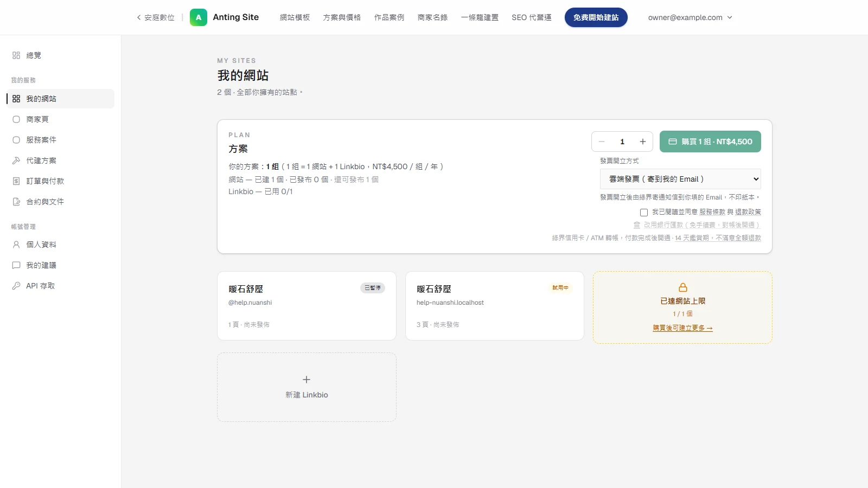Click the overview grid icon in sidebar
This screenshot has height=488, width=868.
(x=16, y=55)
